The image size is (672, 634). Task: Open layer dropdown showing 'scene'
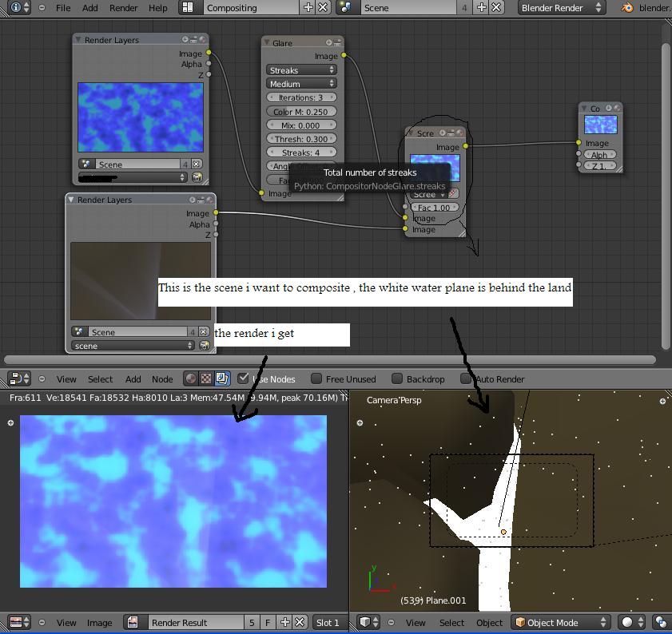click(x=133, y=345)
